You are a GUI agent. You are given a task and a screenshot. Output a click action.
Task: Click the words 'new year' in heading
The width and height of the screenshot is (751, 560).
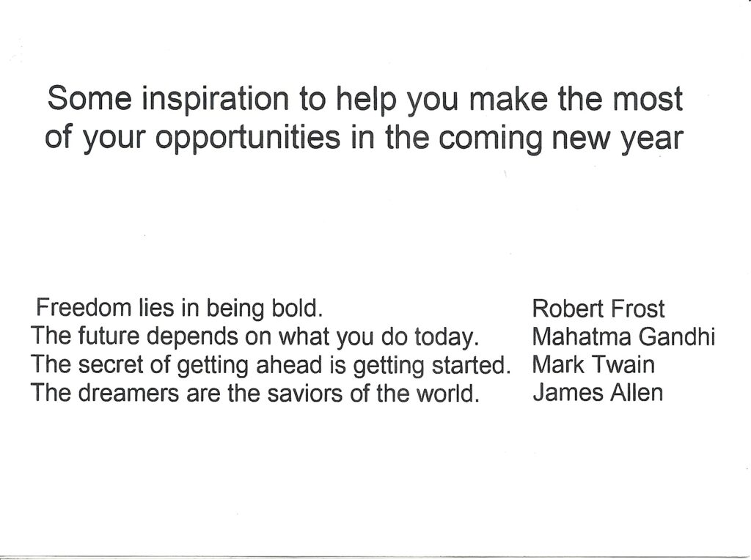pos(618,139)
